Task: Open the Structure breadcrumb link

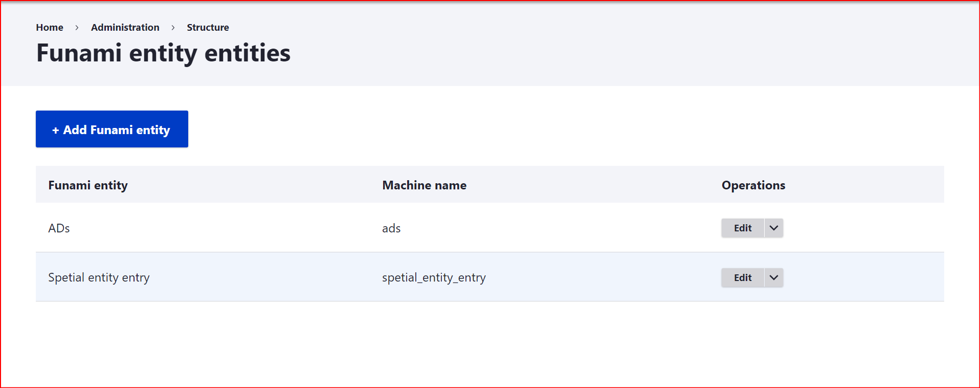Action: coord(208,28)
